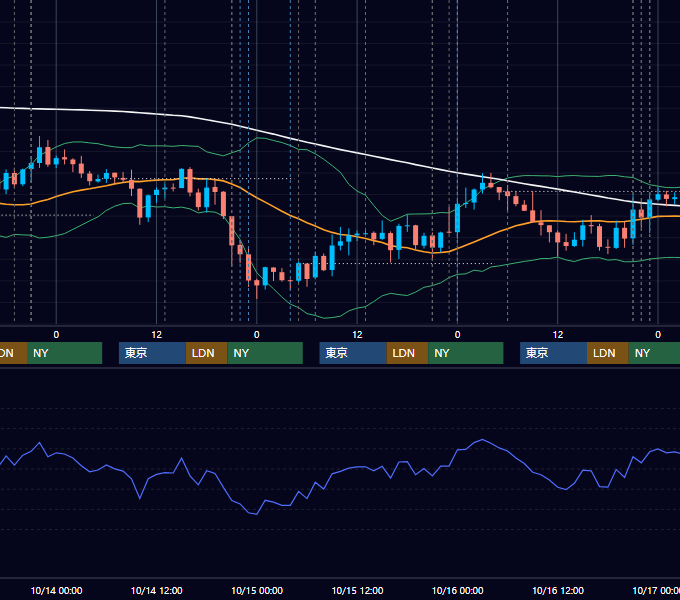Click the hour label 12 above 10/16 東京 block
The height and width of the screenshot is (600, 680).
558,335
